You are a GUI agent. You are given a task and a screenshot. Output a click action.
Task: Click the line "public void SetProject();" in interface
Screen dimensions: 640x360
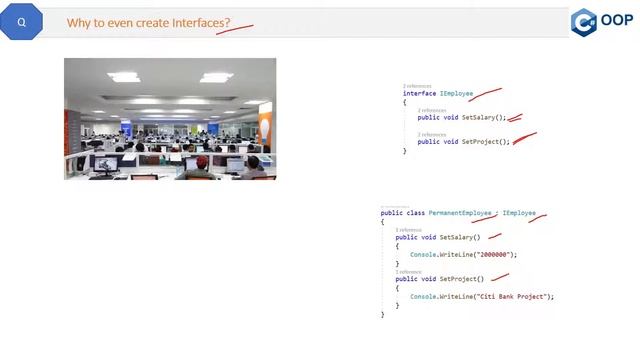pos(464,142)
